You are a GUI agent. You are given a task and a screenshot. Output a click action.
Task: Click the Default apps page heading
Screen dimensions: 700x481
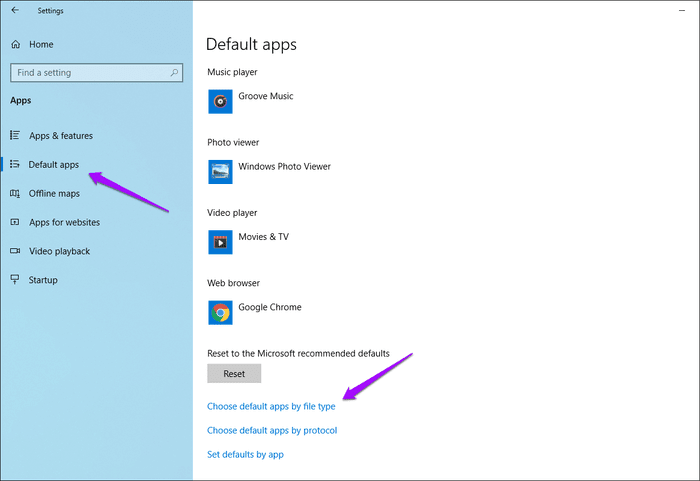click(x=251, y=45)
